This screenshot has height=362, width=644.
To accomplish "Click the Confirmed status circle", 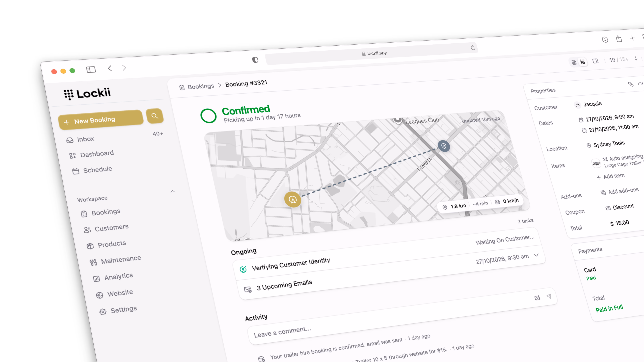I will (208, 116).
